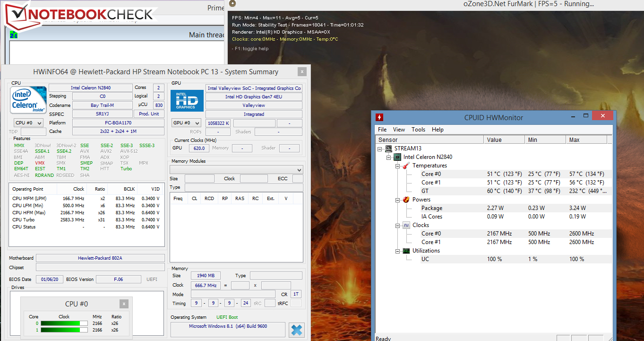Click the Intel HD Graphics logo
Image resolution: width=644 pixels, height=341 pixels.
pos(188,101)
